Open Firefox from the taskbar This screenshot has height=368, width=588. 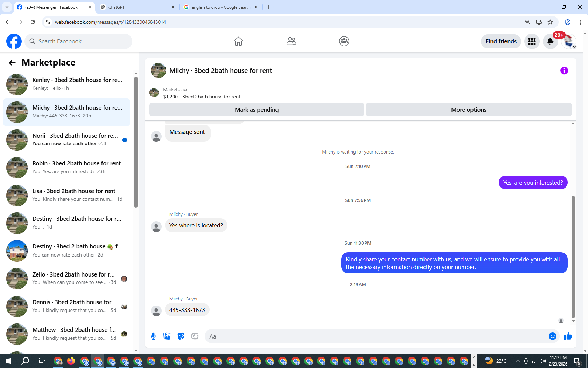click(x=71, y=361)
